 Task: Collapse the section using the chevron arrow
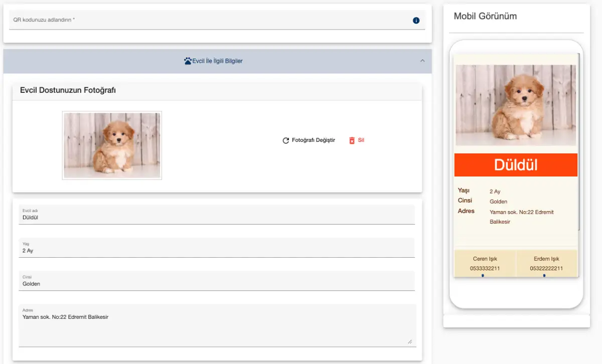[422, 61]
